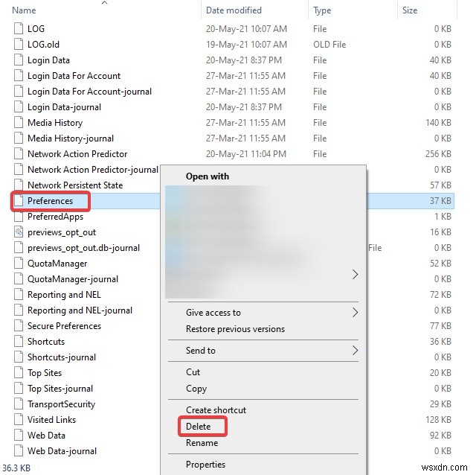Expand the blurred entry's submenu arrow
This screenshot has height=475, width=476.
click(x=356, y=275)
